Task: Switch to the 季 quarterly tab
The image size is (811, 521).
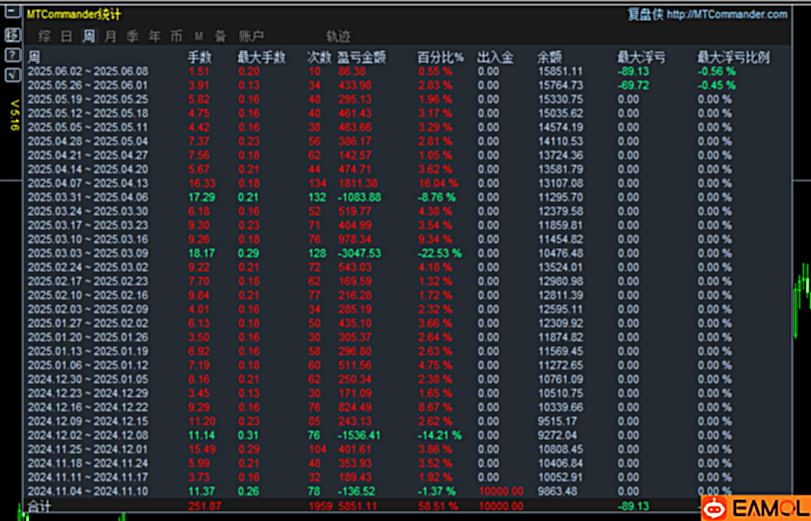Action: click(132, 36)
